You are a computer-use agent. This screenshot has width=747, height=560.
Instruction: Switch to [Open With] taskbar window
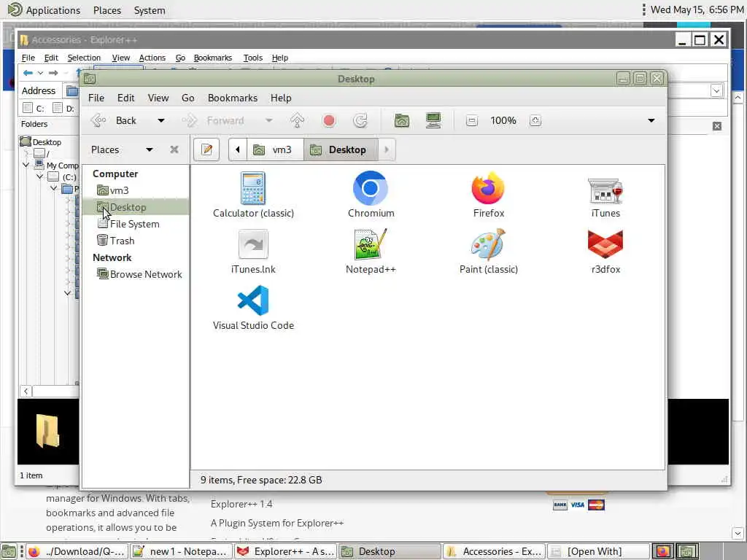pyautogui.click(x=599, y=551)
